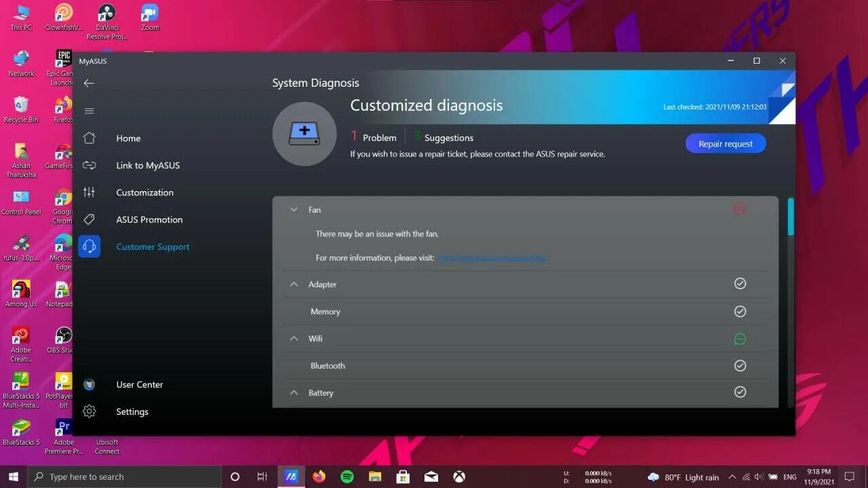Click the Memory row label

pos(325,312)
